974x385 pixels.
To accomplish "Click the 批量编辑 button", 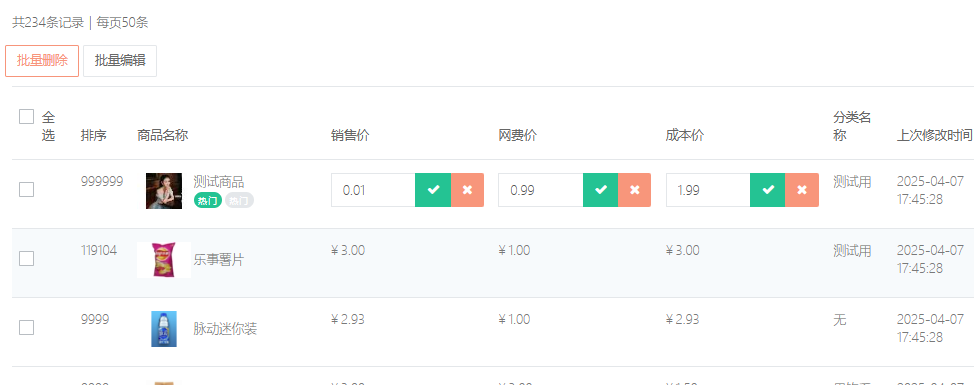I will 120,61.
